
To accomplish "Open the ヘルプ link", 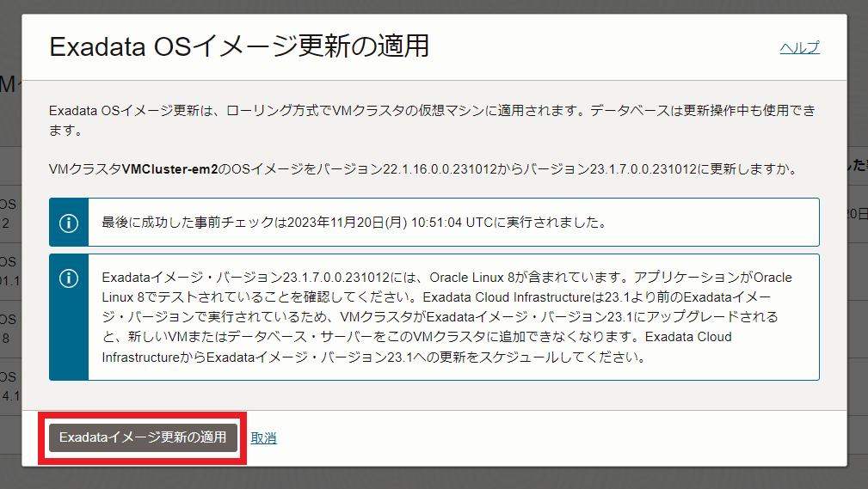I will click(799, 47).
